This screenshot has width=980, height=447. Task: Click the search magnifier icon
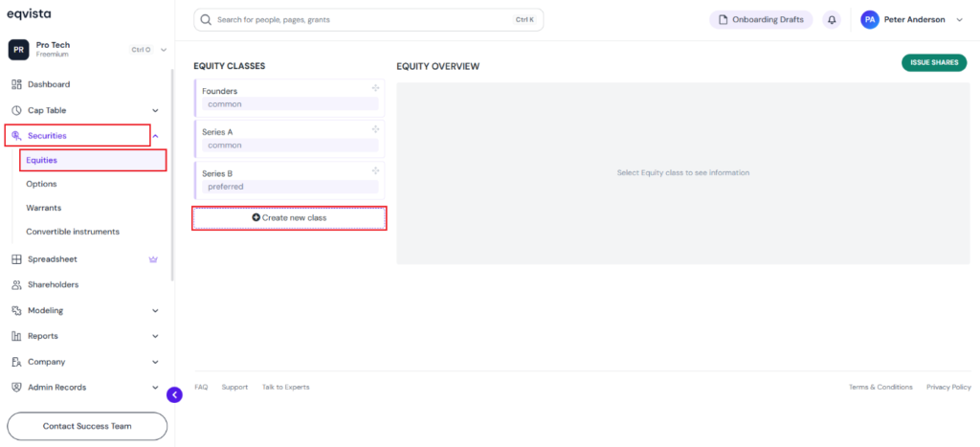pyautogui.click(x=206, y=20)
